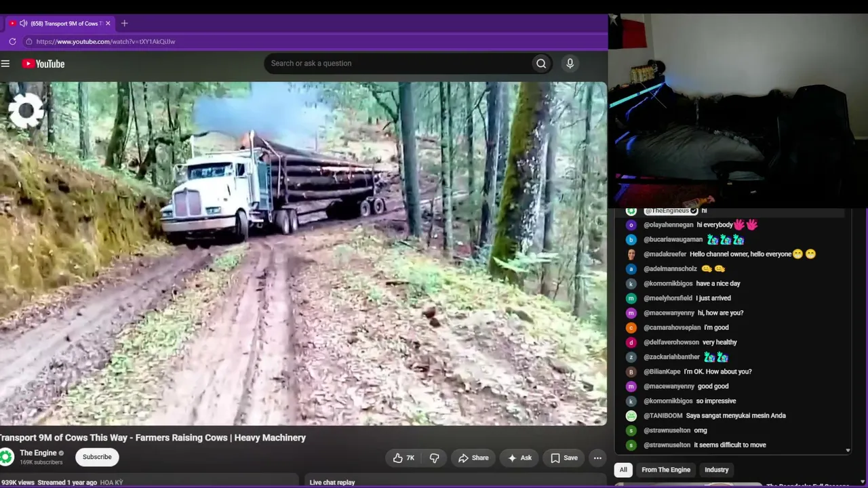Filter by the Industry chip

click(716, 470)
